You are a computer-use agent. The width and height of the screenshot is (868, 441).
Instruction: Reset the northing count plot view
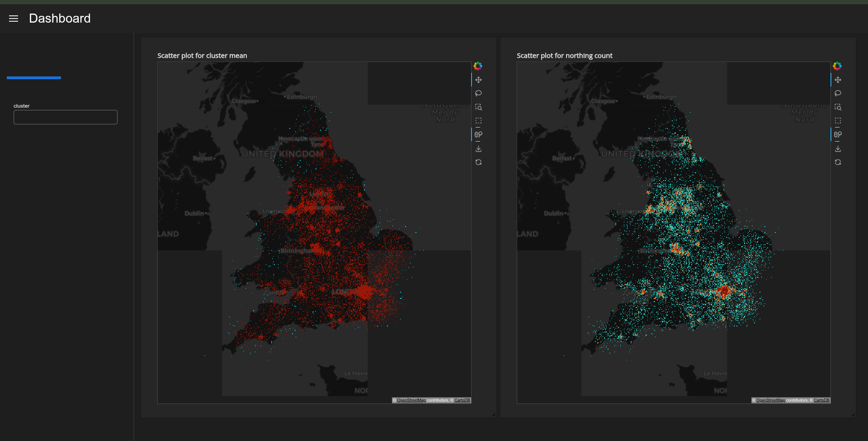(838, 162)
